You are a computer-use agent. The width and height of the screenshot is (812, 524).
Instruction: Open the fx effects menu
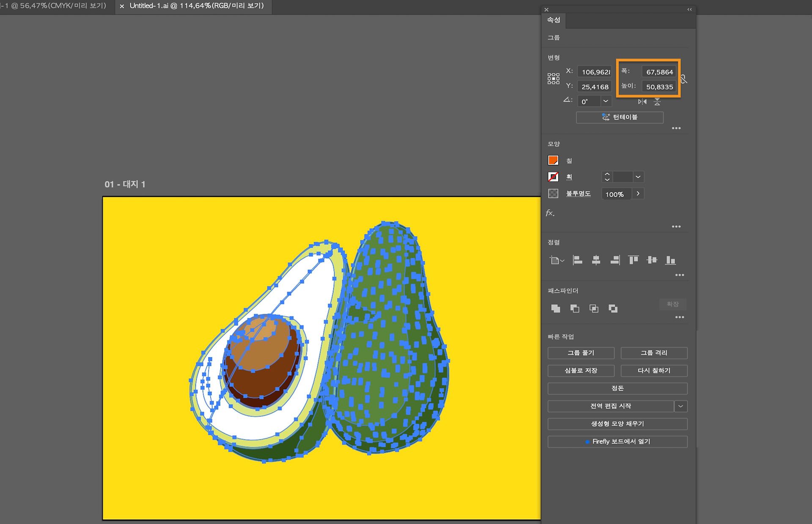tap(550, 213)
